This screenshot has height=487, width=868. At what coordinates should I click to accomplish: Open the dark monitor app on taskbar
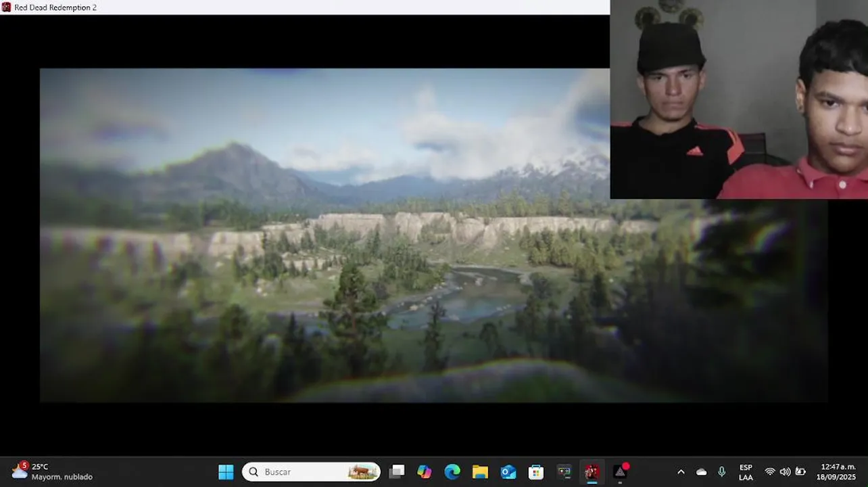tap(564, 471)
